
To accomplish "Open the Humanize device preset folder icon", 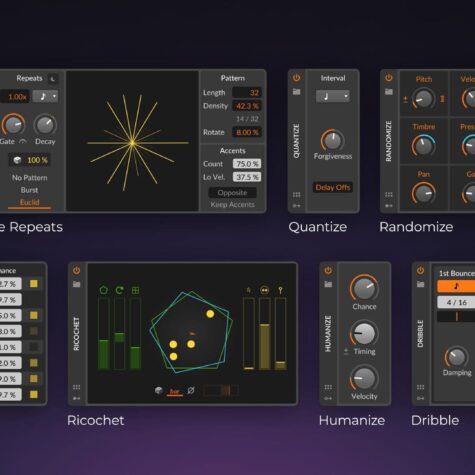I will coord(328,284).
